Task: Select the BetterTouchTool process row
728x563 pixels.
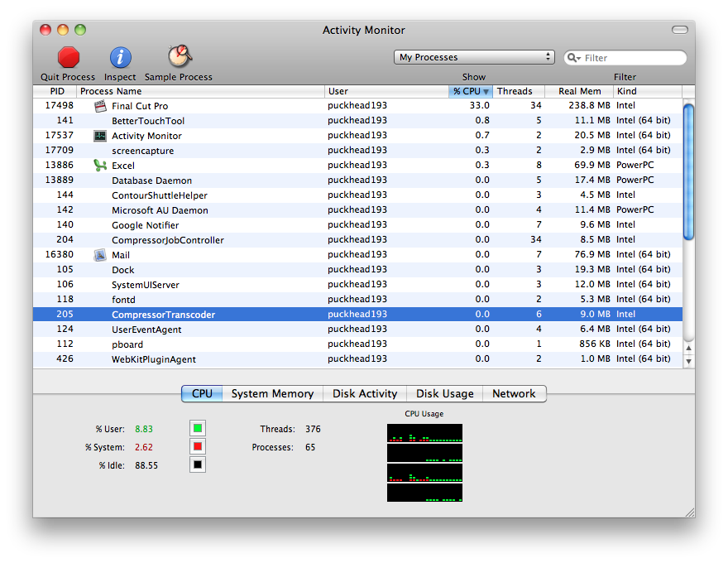Action: click(357, 121)
